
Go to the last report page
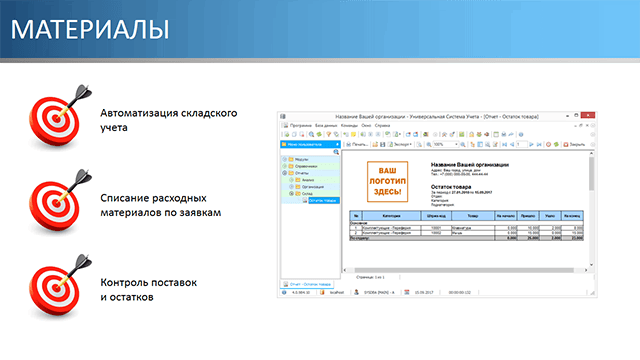coord(539,144)
